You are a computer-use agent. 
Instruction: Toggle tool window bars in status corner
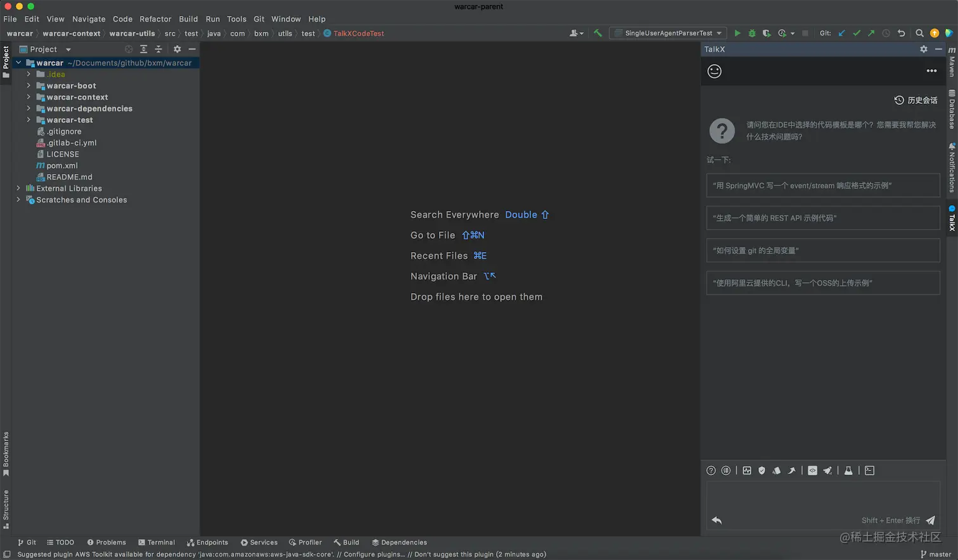click(7, 554)
